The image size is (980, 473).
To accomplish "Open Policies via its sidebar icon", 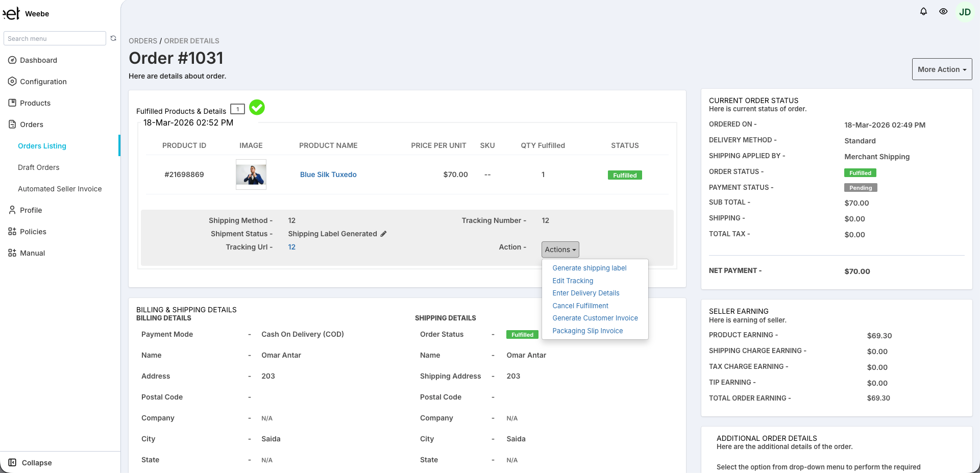I will coord(11,232).
